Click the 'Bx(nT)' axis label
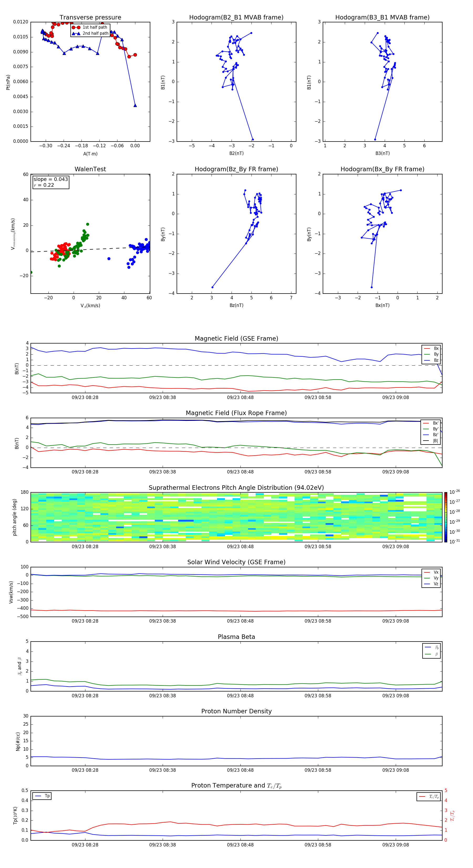Image resolution: width=473 pixels, height=868 pixels. point(382,305)
